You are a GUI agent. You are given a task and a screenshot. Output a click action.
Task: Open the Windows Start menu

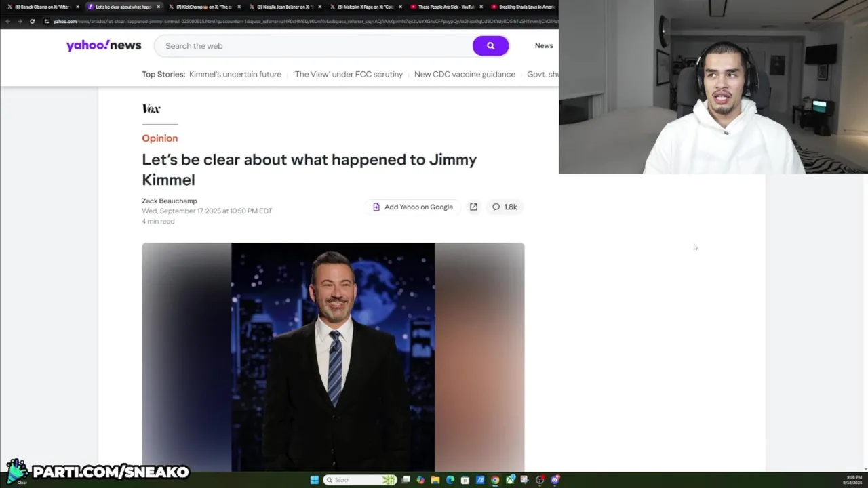(315, 480)
